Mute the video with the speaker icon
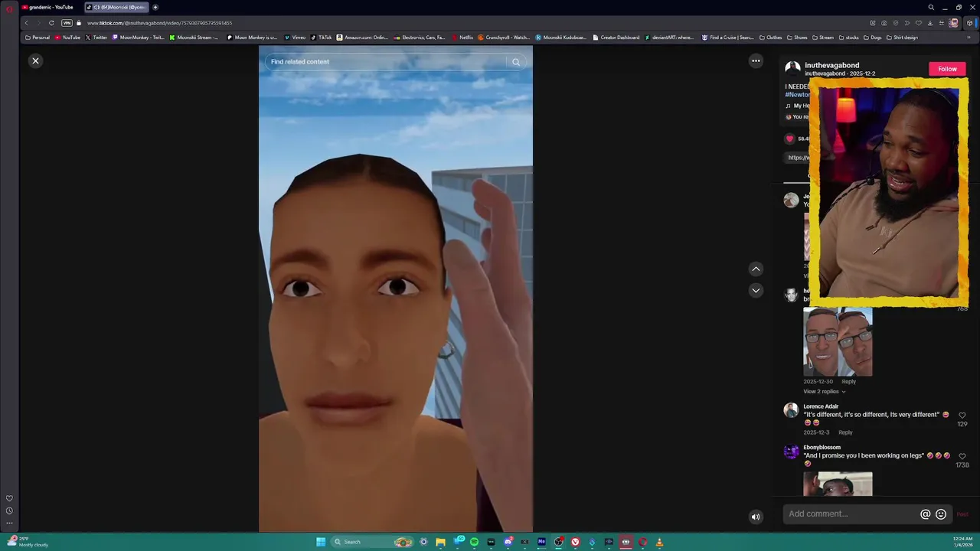 [756, 517]
